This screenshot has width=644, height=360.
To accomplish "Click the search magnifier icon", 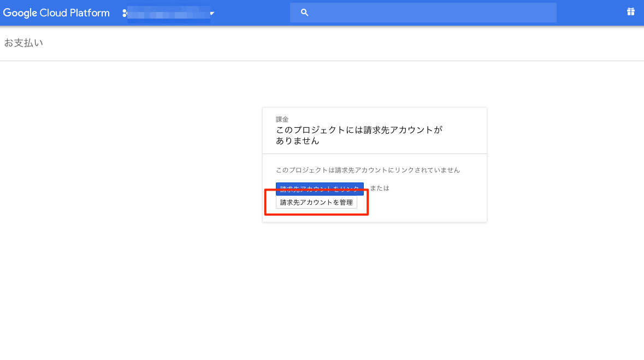I will [304, 13].
